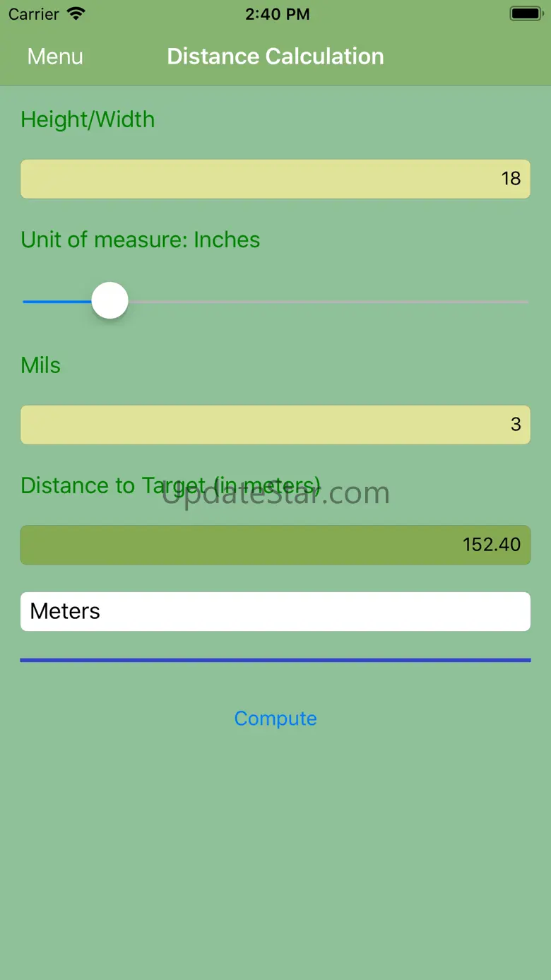Tap the battery icon in status bar

[x=526, y=14]
